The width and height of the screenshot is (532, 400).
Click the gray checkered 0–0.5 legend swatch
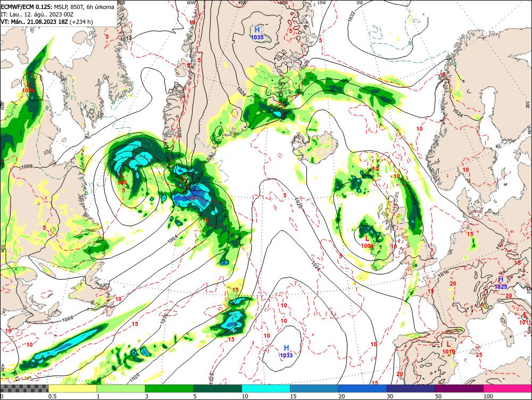tap(24, 388)
